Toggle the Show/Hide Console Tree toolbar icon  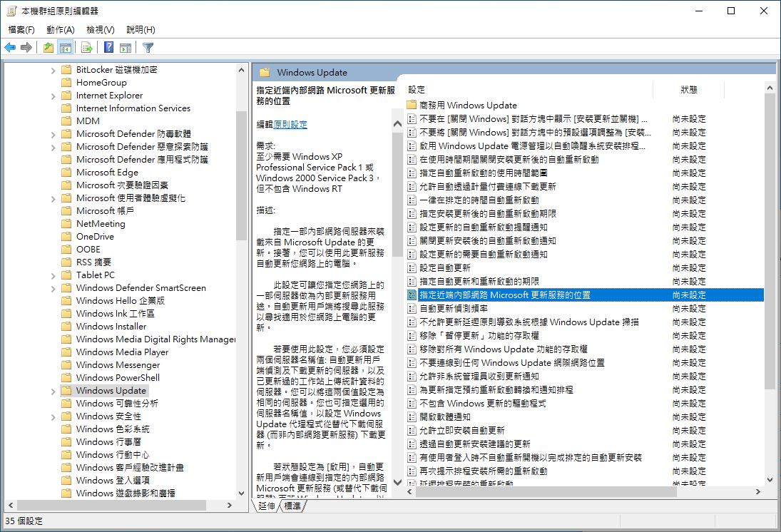click(65, 47)
